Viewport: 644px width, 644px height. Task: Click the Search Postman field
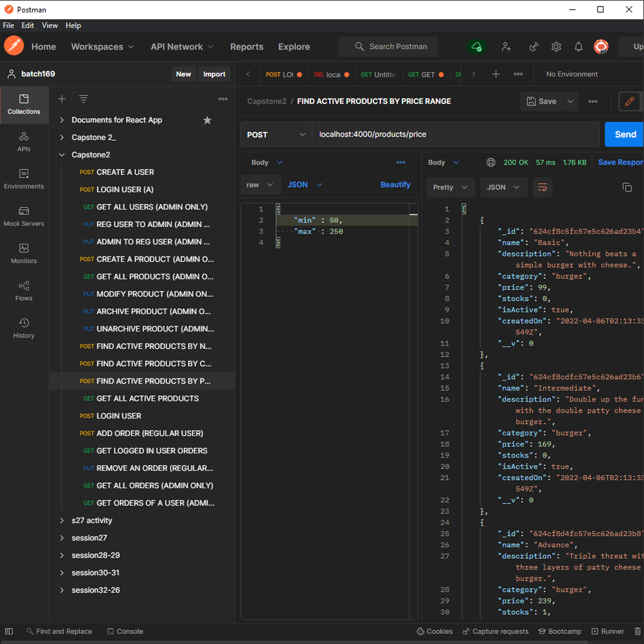pyautogui.click(x=388, y=47)
